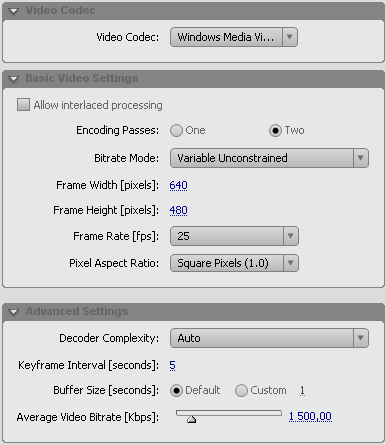Open the Video Codec dropdown
386x445 pixels.
234,37
